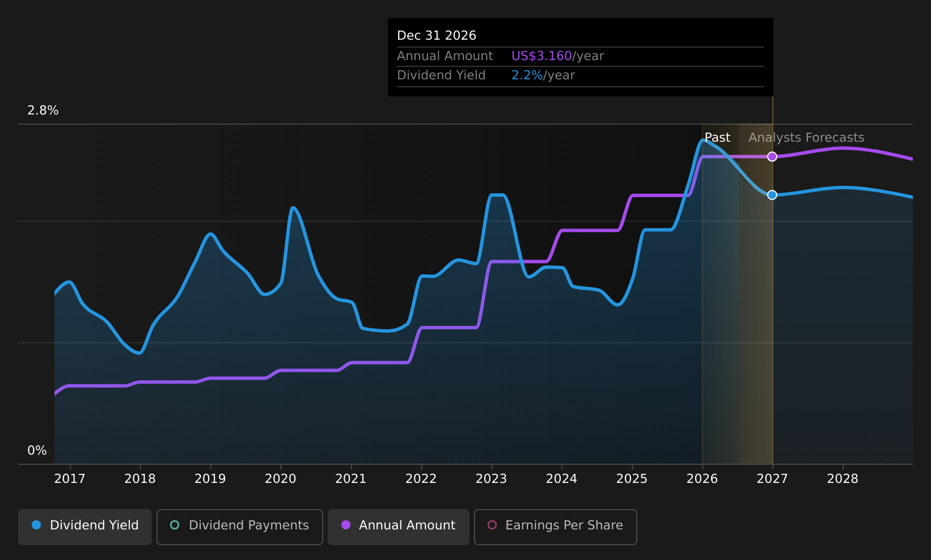Click the 2027 axis label

772,479
